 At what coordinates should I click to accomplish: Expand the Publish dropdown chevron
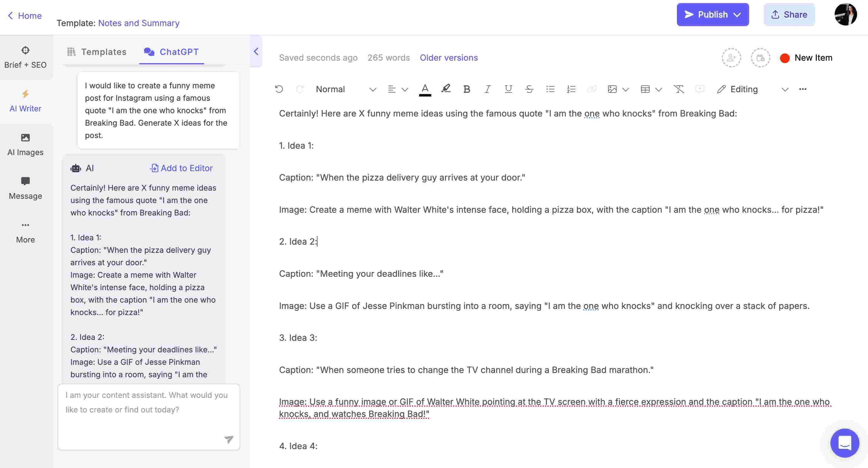[x=737, y=15]
